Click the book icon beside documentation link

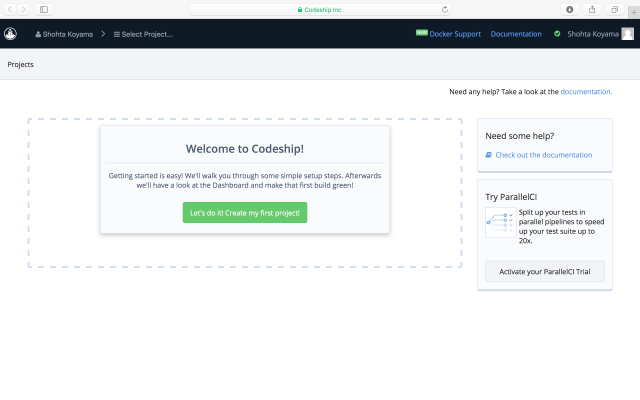489,155
